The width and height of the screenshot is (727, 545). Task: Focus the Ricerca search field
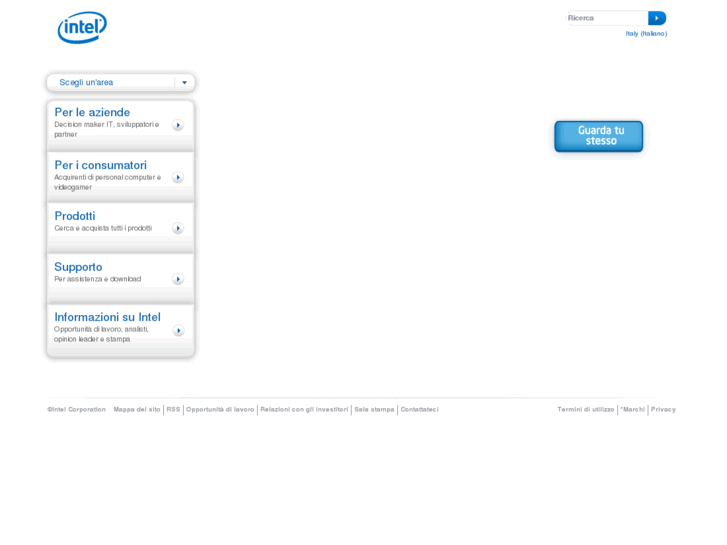tap(607, 18)
